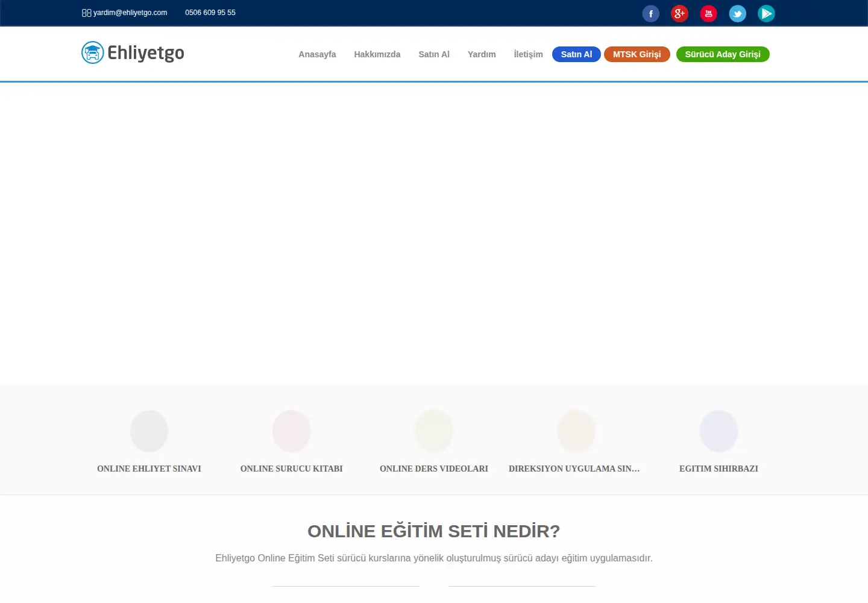The width and height of the screenshot is (868, 603).
Task: Select the Direksiyon Uygulama circle icon
Action: click(576, 431)
